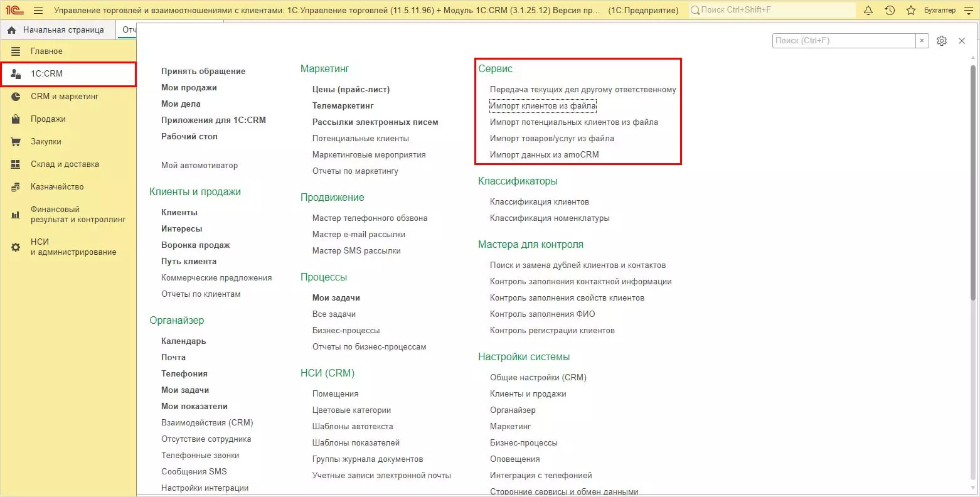Close the section menu panel
This screenshot has height=497, width=980.
tap(962, 41)
